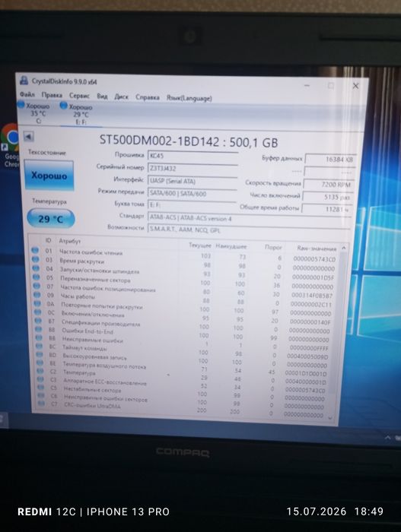401x532 pixels.
Task: Click status icon for Нестабильные сектора
Action: (x=41, y=387)
